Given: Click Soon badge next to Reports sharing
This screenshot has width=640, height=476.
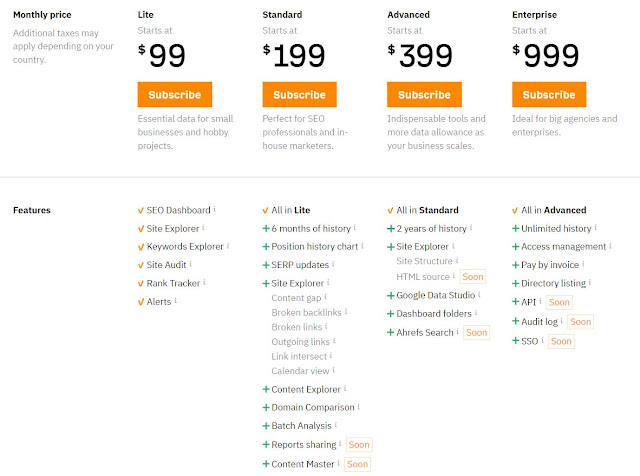Looking at the screenshot, I should pos(359,445).
